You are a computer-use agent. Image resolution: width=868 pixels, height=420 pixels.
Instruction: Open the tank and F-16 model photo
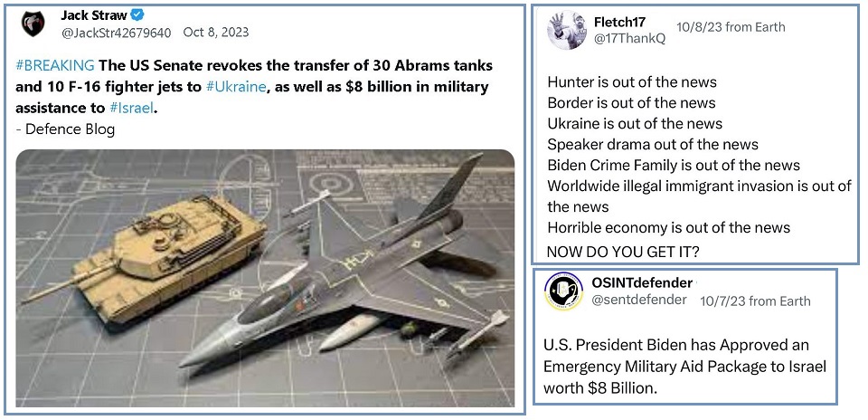[265, 278]
